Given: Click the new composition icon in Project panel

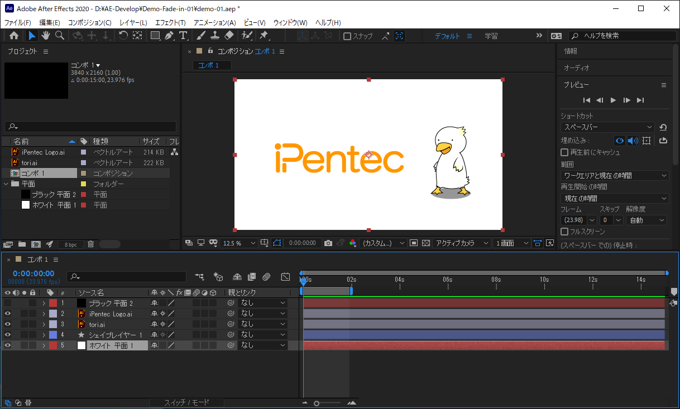Looking at the screenshot, I should [x=36, y=245].
